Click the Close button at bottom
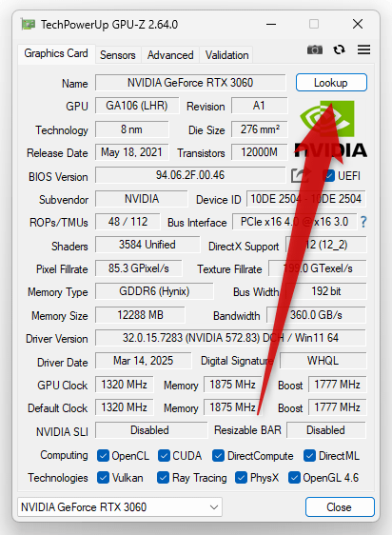392x535 pixels. tap(340, 507)
